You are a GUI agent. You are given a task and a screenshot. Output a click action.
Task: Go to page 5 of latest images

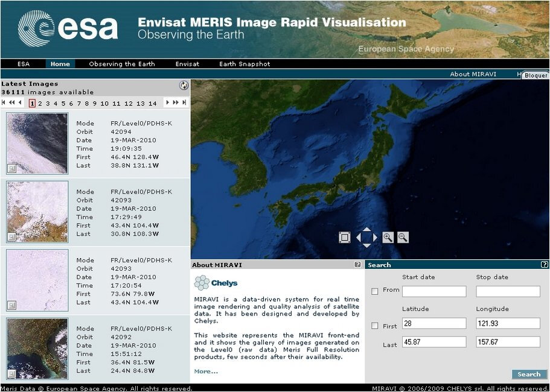[63, 104]
